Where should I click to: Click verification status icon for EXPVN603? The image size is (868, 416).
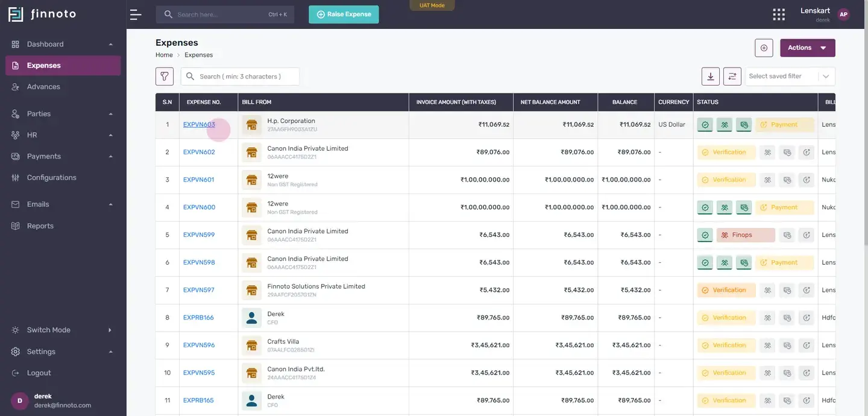pyautogui.click(x=705, y=125)
